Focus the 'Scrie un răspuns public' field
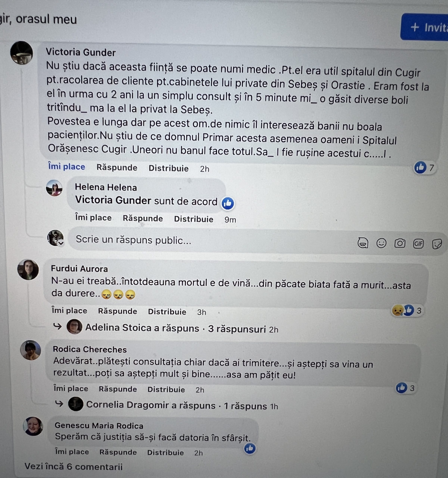Screen dimensions: 448x478 [x=211, y=240]
